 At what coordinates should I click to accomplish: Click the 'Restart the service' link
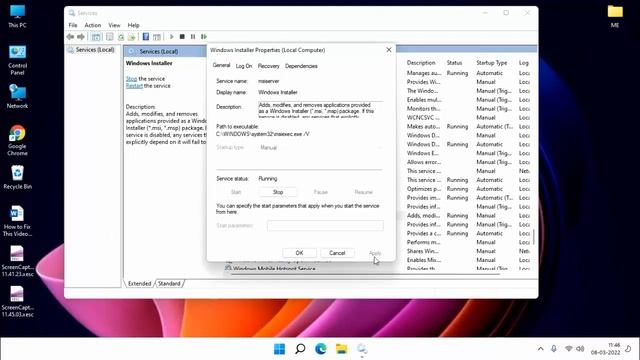[134, 86]
